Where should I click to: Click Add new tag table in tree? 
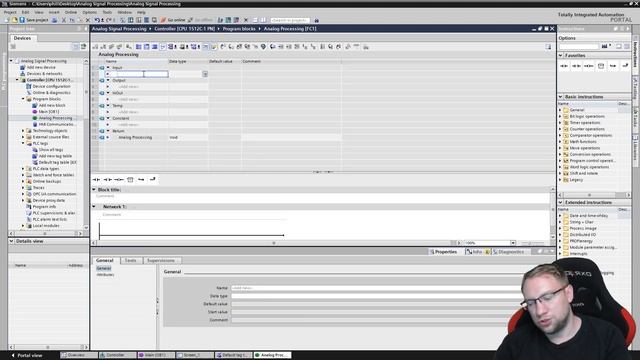pos(55,156)
